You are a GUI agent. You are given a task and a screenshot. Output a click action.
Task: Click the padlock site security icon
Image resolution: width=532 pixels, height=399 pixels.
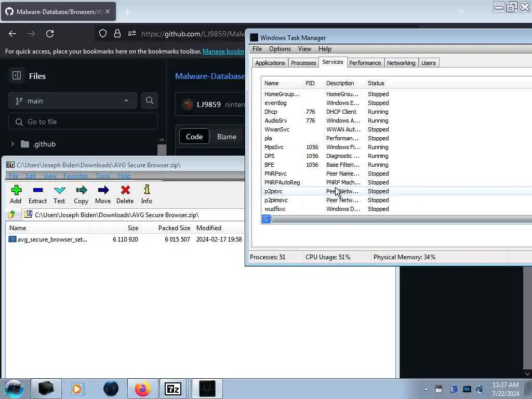tap(117, 33)
